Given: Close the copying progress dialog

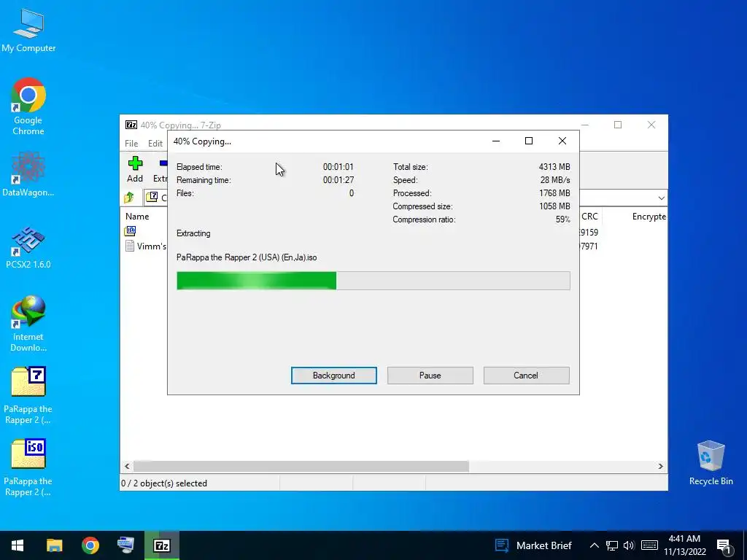Looking at the screenshot, I should tap(562, 141).
